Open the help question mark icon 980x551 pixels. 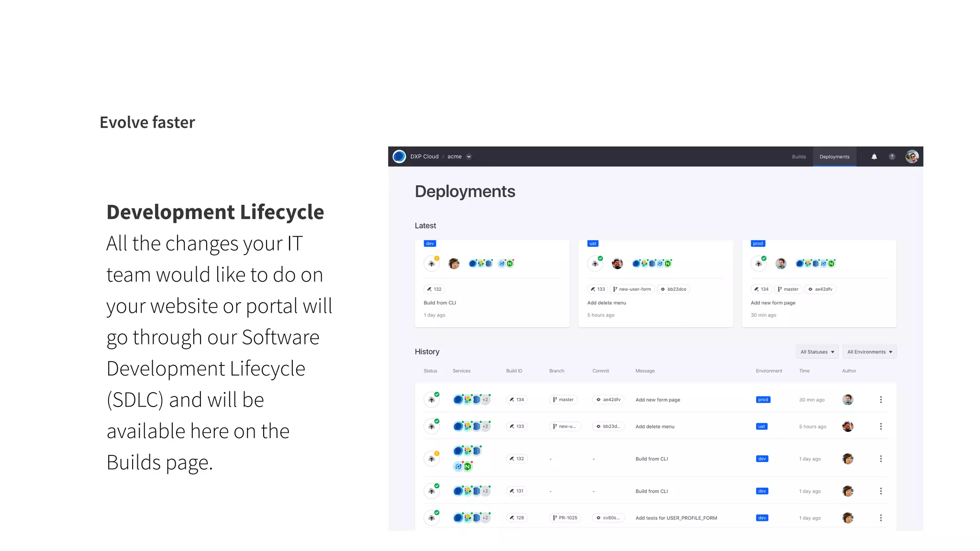pyautogui.click(x=892, y=156)
